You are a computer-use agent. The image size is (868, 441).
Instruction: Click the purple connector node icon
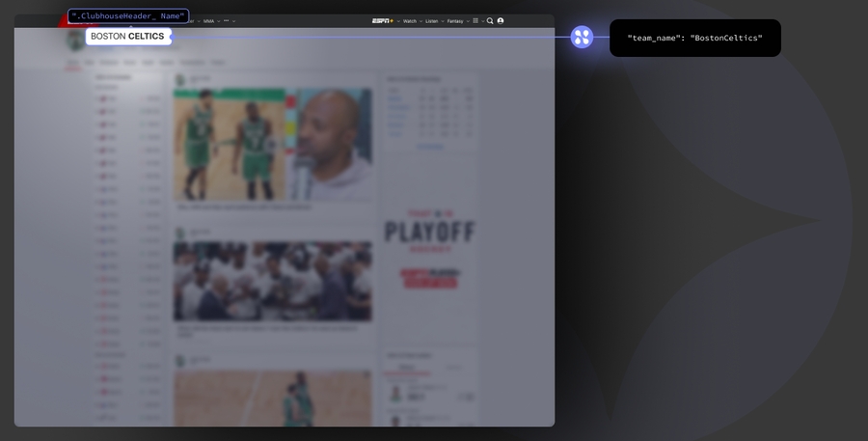pos(582,38)
